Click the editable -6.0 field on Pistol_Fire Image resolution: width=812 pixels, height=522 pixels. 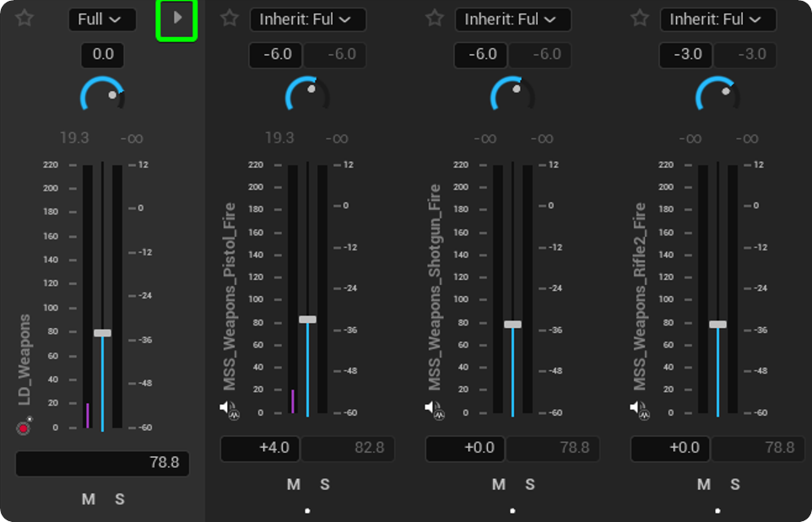276,55
